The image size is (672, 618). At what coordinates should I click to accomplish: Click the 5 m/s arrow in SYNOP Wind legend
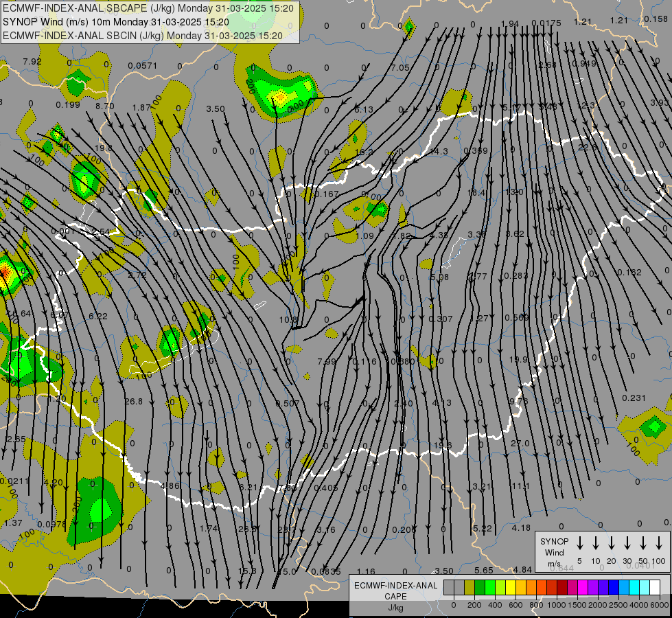coord(579,542)
